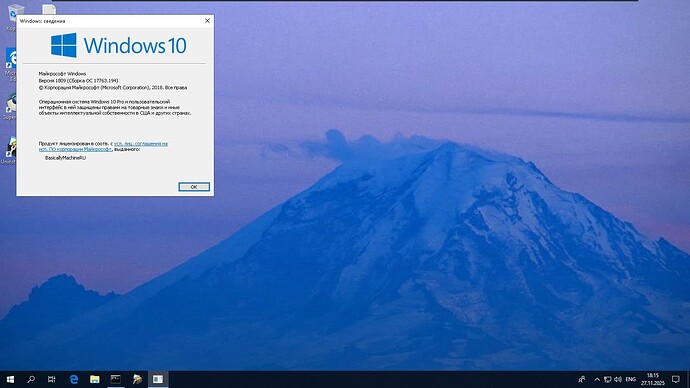Viewport: 690px width, 388px height.
Task: Select the Microsoft Edge desktop shortcut
Action: tap(11, 65)
